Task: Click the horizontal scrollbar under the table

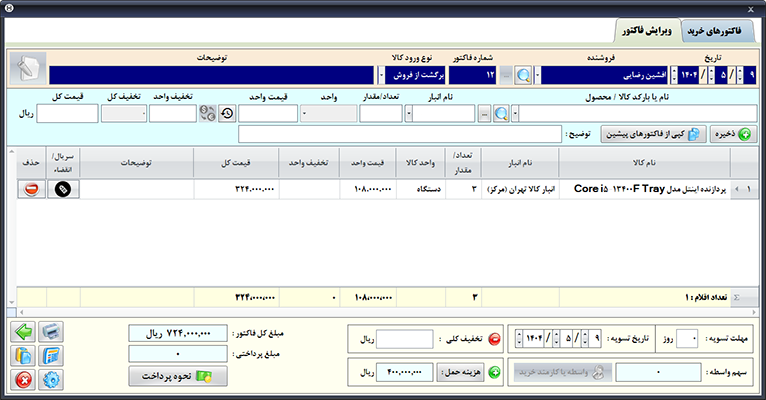Action: coord(388,312)
